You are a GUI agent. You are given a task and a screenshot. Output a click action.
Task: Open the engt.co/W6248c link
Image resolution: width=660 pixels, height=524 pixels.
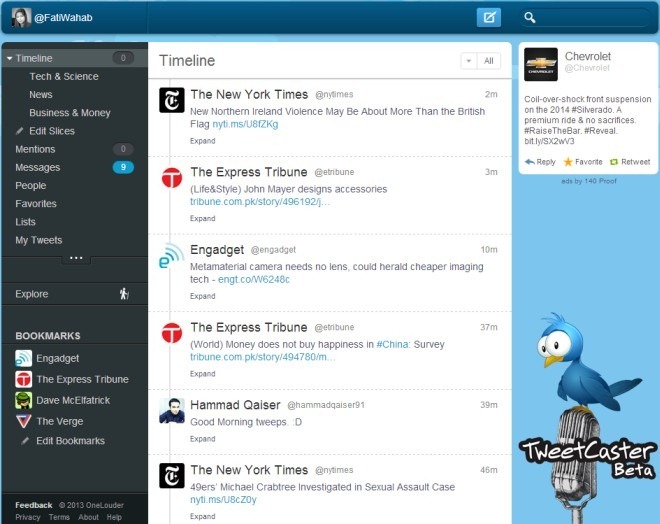tap(254, 279)
